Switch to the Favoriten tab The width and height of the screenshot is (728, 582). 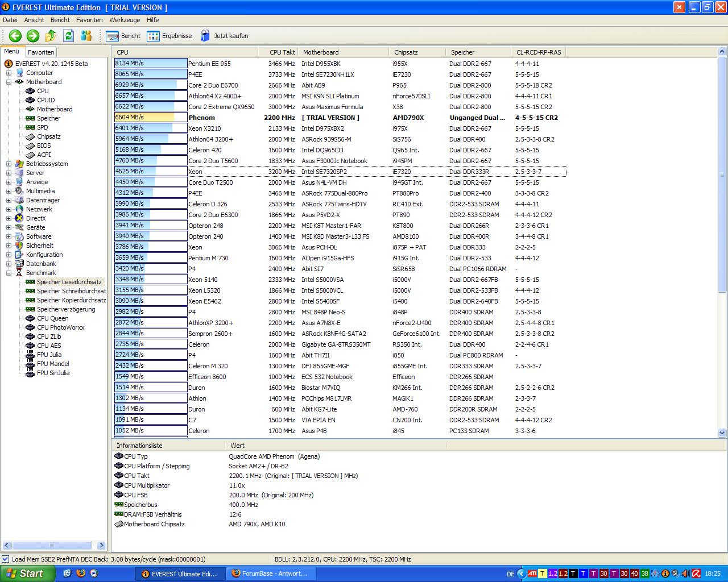click(x=41, y=52)
